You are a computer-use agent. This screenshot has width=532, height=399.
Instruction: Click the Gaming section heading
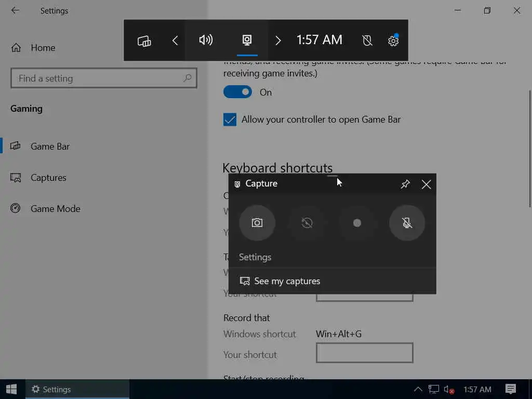pyautogui.click(x=26, y=109)
